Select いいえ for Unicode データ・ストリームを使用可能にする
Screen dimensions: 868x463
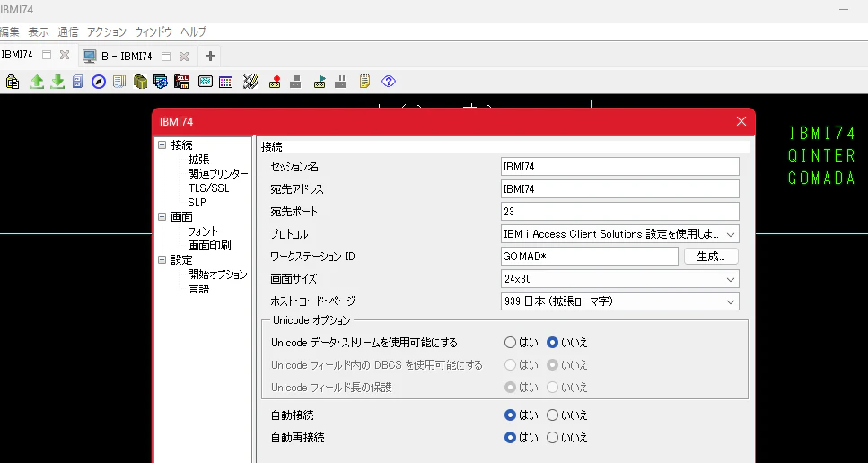tap(552, 343)
